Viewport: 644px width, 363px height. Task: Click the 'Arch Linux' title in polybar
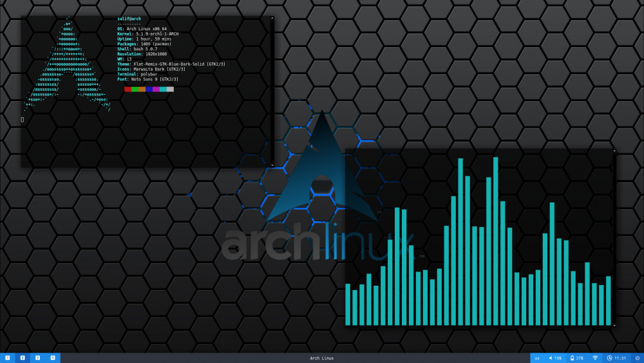coord(321,358)
